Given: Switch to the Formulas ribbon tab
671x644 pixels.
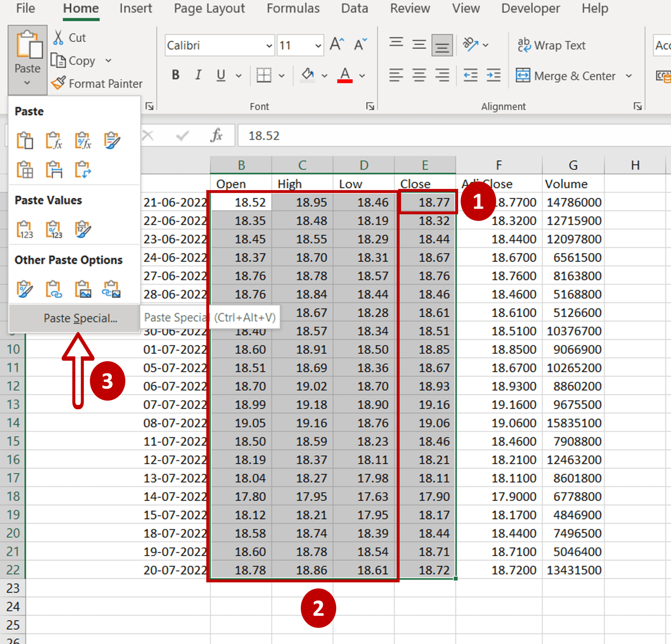Looking at the screenshot, I should point(293,9).
